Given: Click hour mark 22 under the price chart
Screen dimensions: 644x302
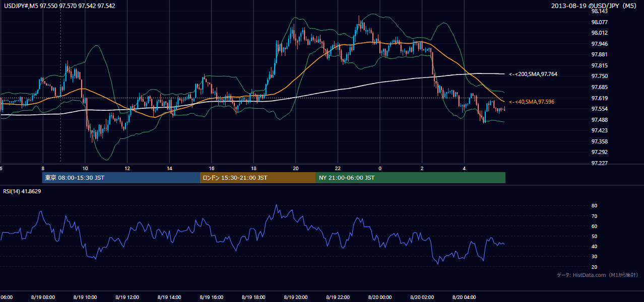Looking at the screenshot, I should pos(338,168).
